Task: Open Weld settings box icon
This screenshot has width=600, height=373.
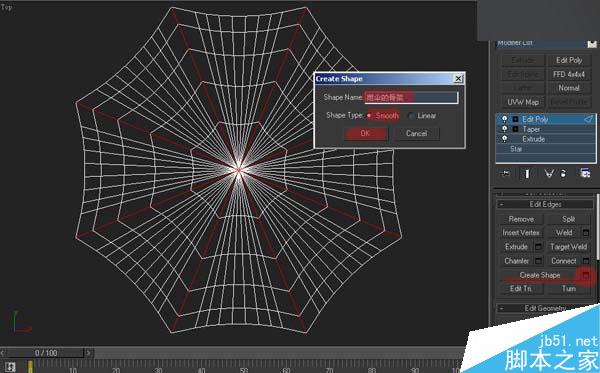Action: point(586,233)
